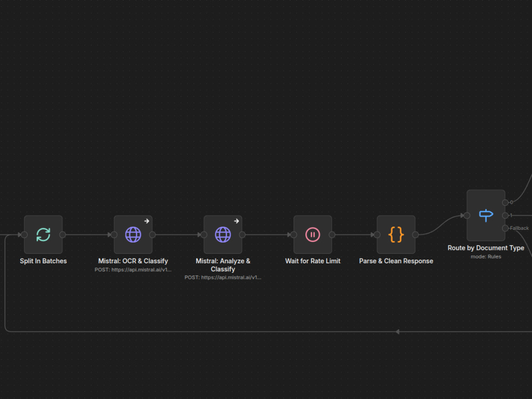Click input connector of Parse & Clean Response
This screenshot has width=532, height=399.
pos(377,235)
